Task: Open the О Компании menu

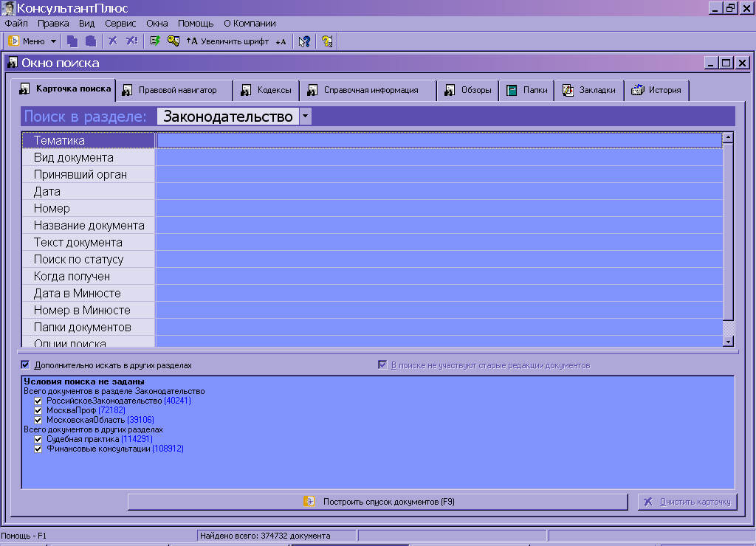Action: (x=250, y=23)
